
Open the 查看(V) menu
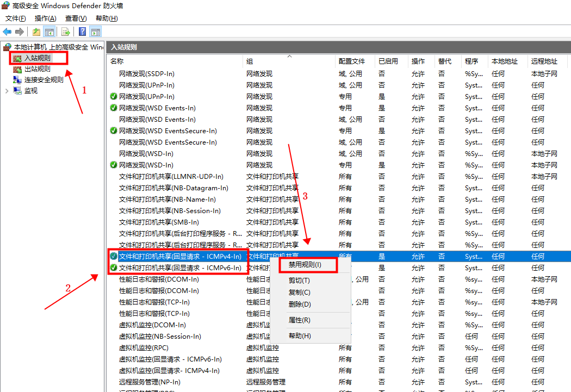point(76,18)
